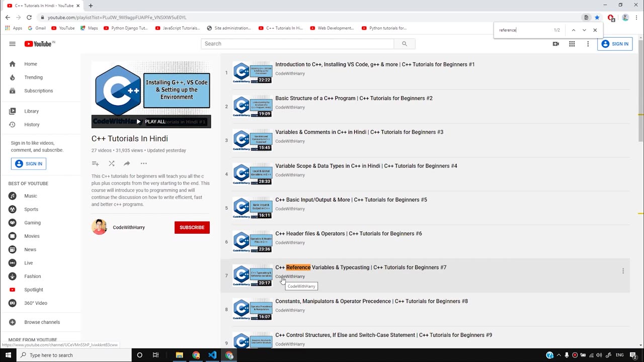
Task: Reload the page in Chrome
Action: point(29,17)
